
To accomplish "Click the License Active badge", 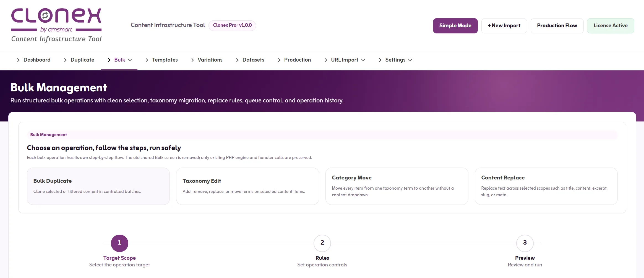I will click(611, 26).
